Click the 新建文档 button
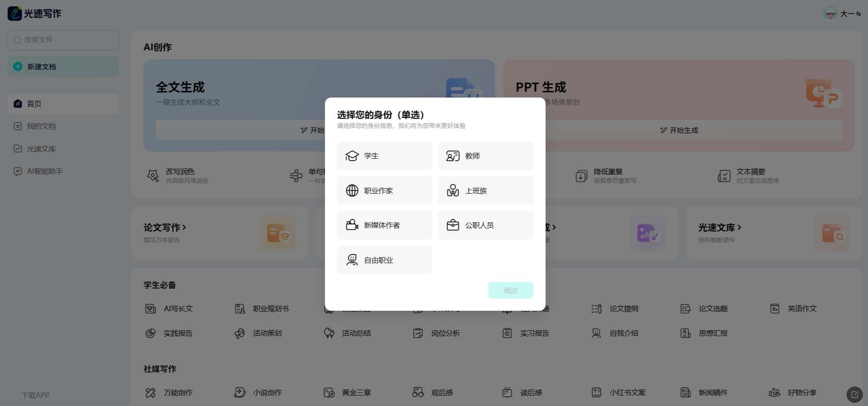The height and width of the screenshot is (406, 868). 63,67
